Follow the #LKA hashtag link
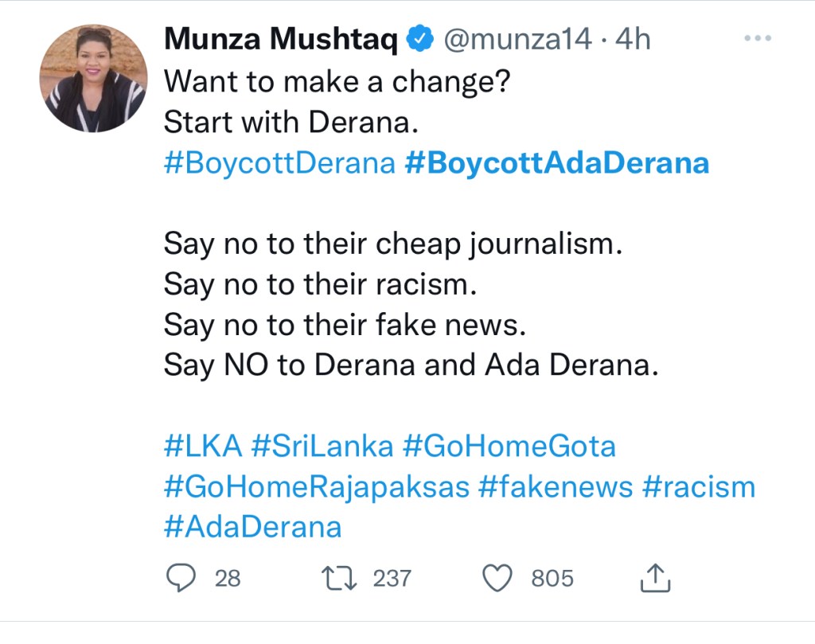 click(x=203, y=447)
